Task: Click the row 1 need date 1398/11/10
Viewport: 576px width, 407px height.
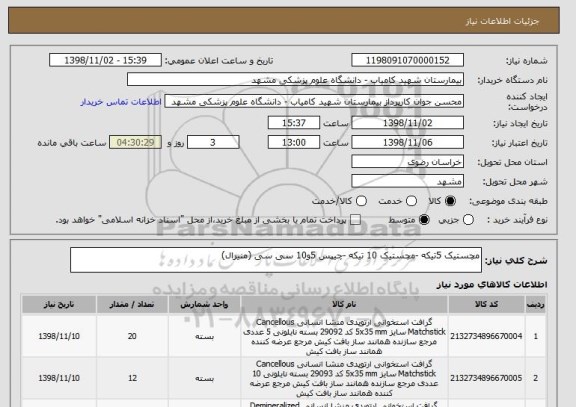Action: coord(59,336)
